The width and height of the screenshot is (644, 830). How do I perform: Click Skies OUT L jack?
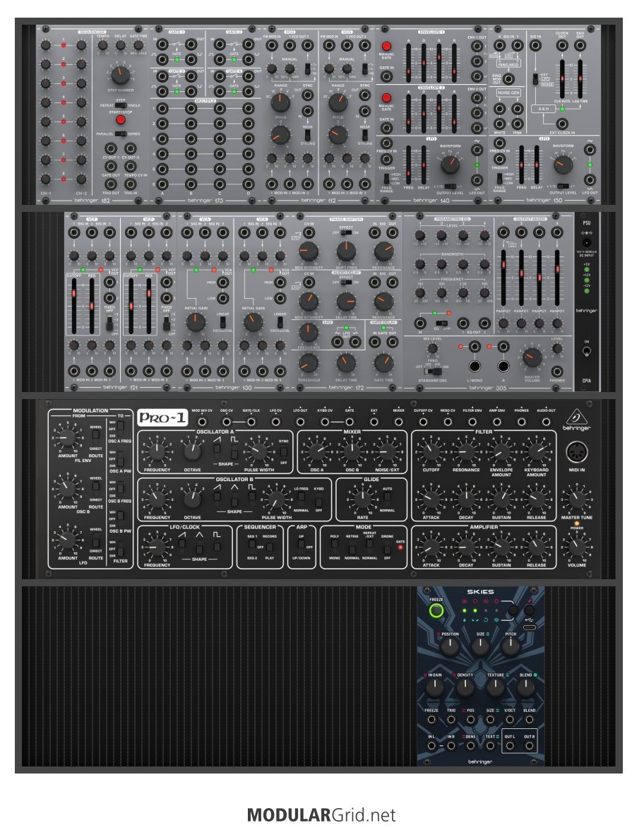[509, 746]
